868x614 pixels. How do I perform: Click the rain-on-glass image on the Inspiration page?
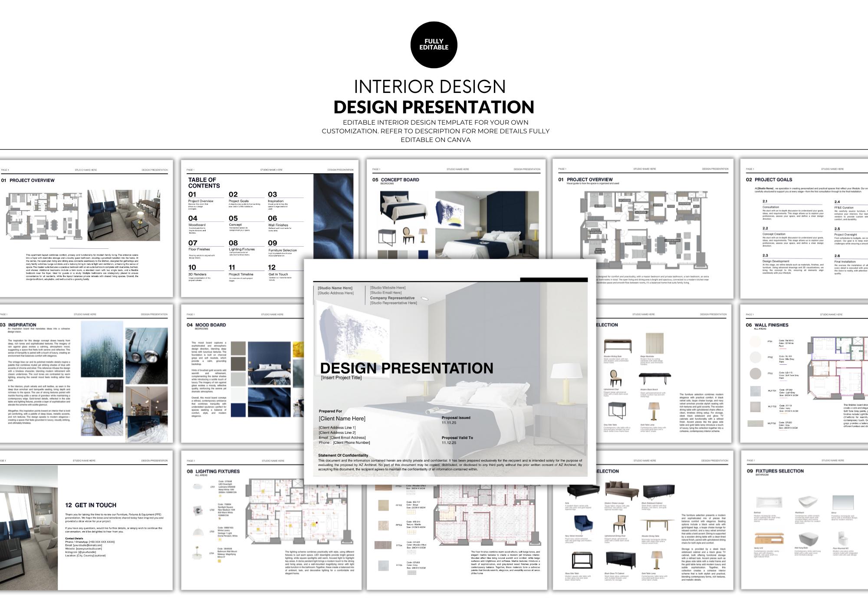click(102, 349)
